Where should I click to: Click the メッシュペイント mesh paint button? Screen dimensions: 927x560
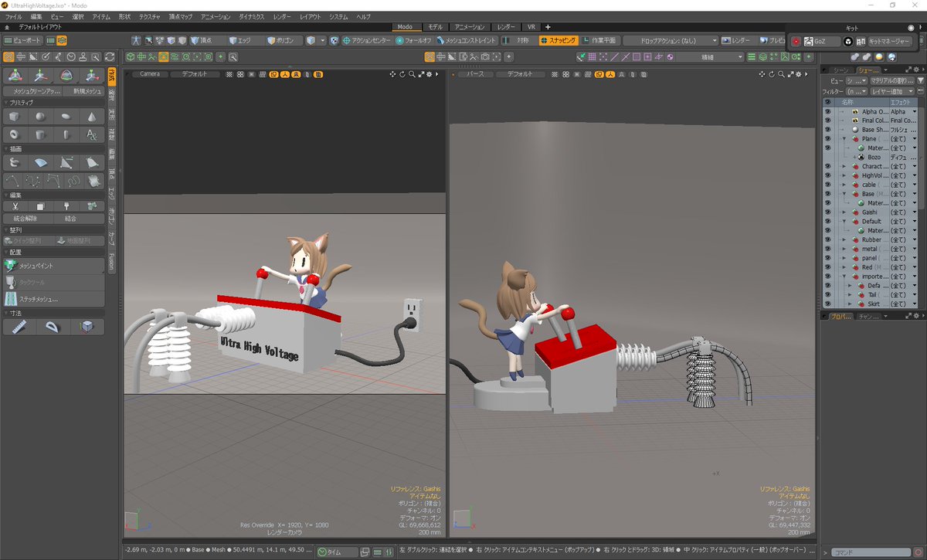click(x=53, y=265)
